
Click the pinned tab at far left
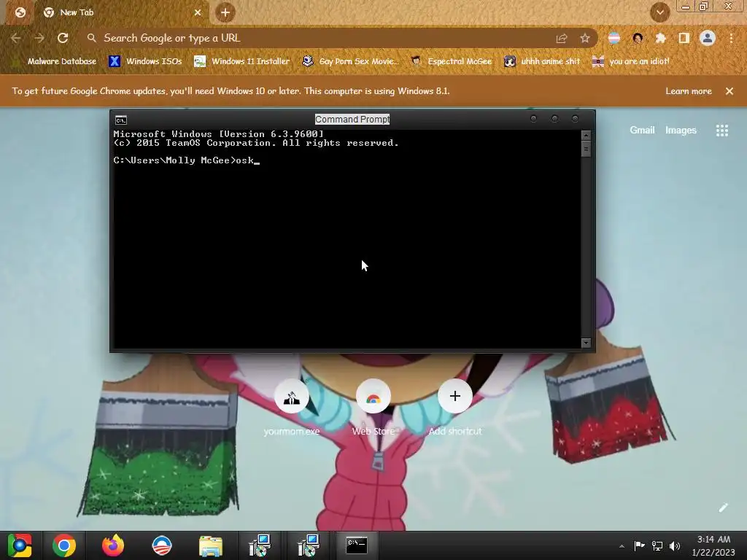tap(20, 12)
